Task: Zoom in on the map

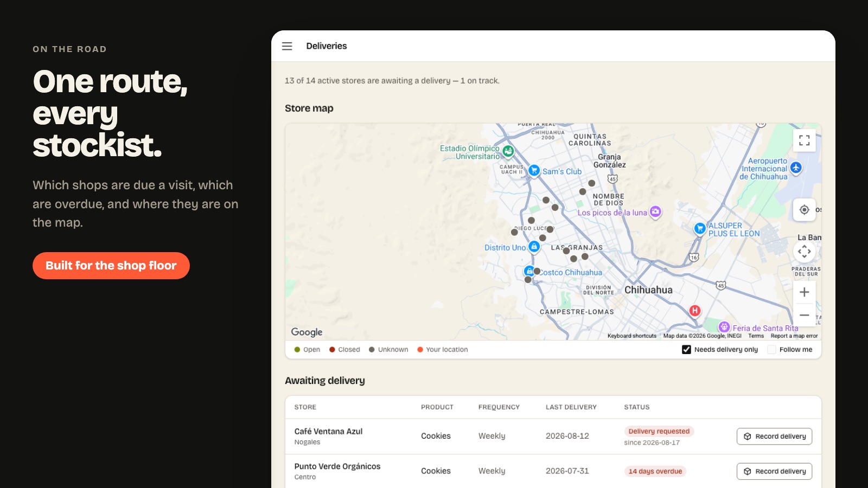Action: point(804,292)
